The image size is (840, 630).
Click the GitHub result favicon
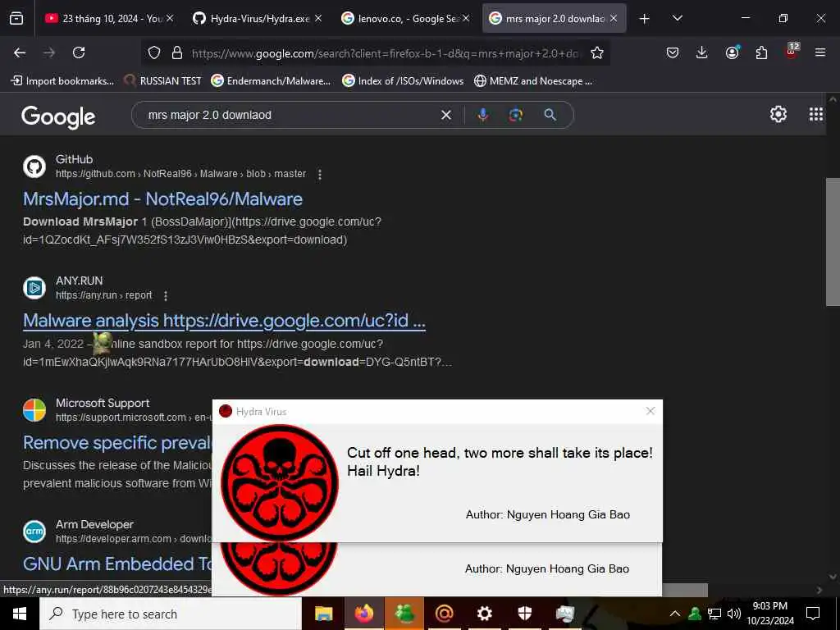pos(34,167)
